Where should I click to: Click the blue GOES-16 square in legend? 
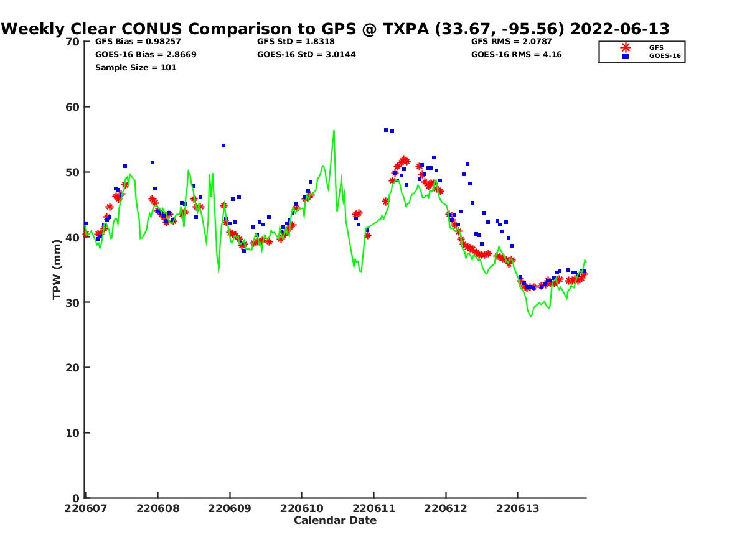click(626, 56)
